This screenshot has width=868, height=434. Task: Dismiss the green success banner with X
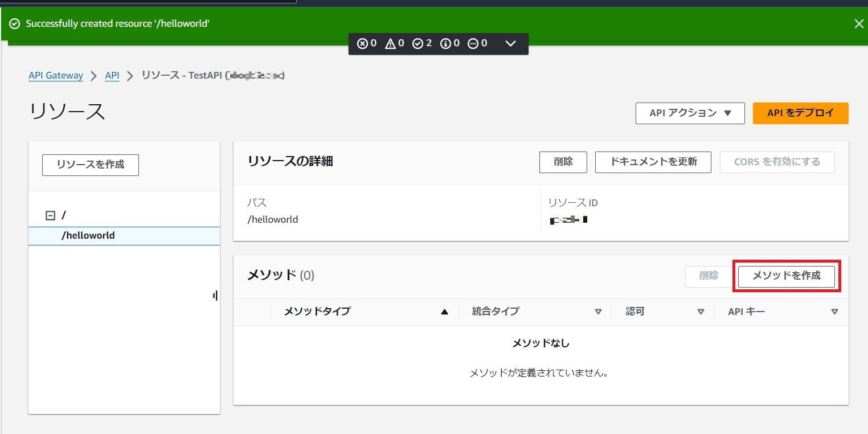(x=859, y=23)
